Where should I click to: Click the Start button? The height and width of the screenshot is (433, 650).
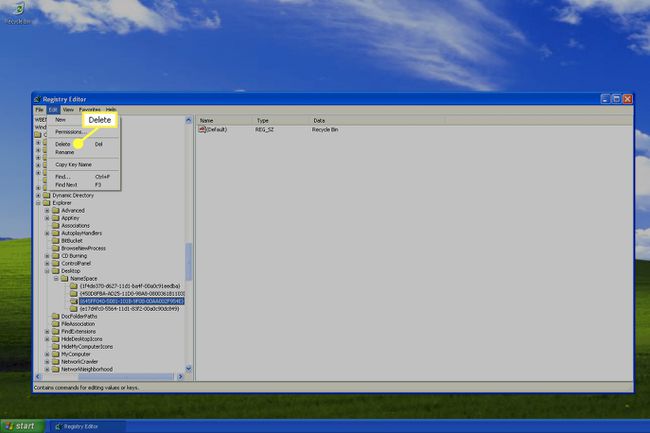coord(22,426)
